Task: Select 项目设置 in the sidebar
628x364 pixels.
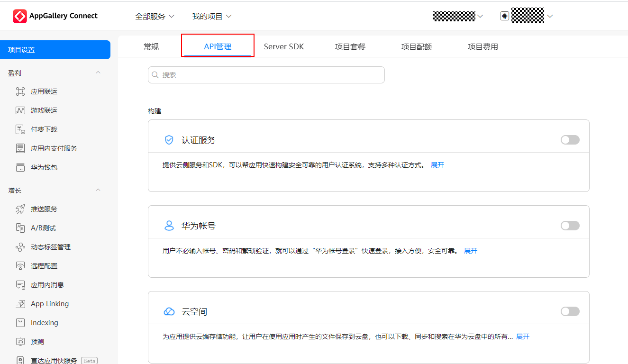Action: (55, 50)
